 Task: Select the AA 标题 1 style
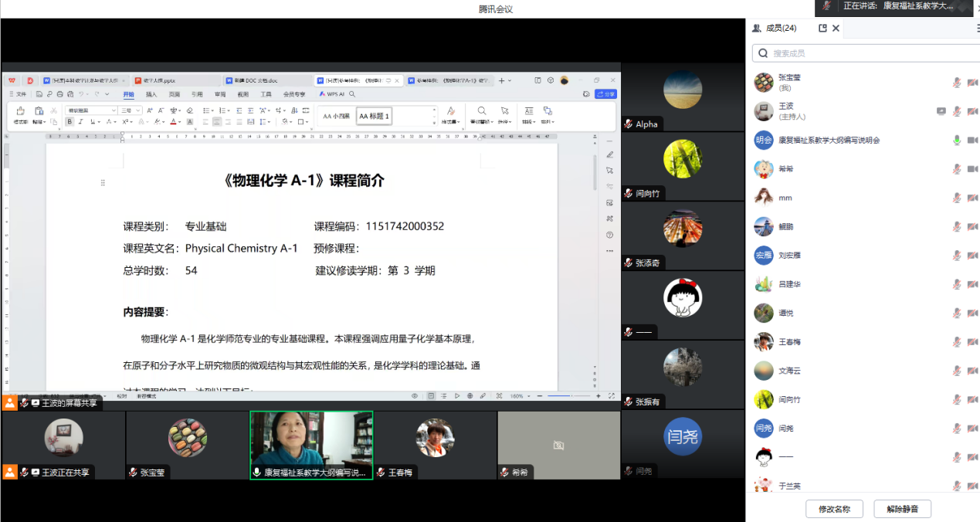375,116
